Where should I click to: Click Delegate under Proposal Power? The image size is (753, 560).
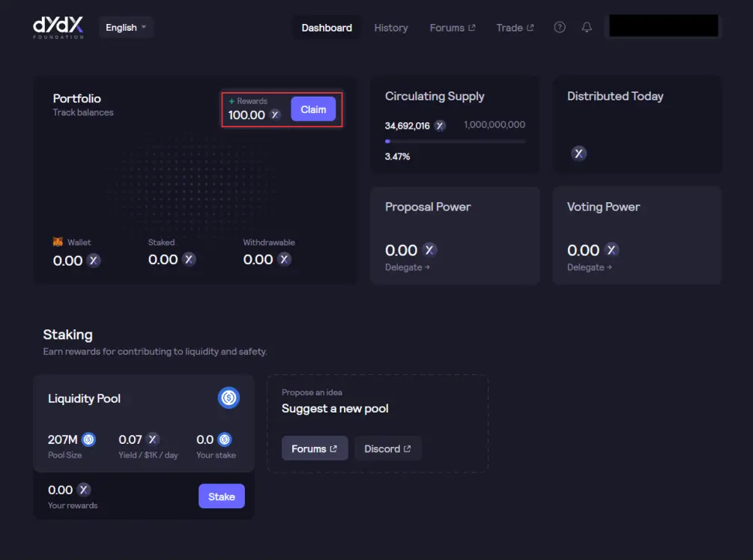[408, 267]
